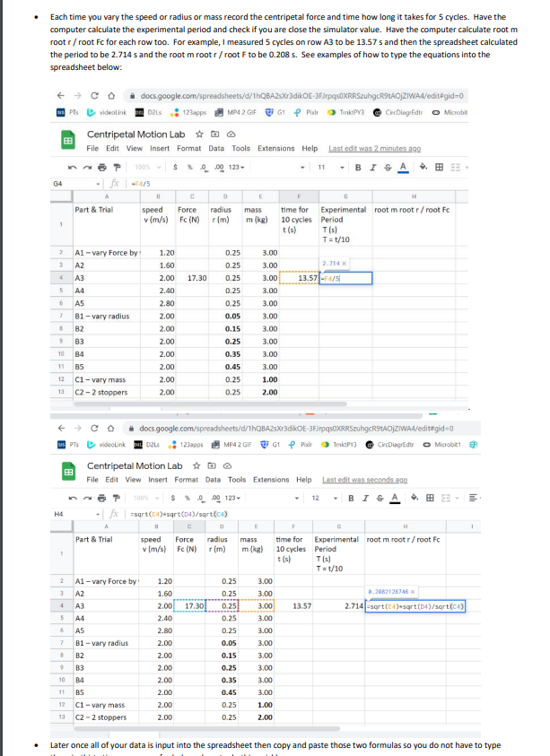The width and height of the screenshot is (550, 756).
Task: Click Undo in the lower spreadsheet toolbar
Action: click(72, 498)
